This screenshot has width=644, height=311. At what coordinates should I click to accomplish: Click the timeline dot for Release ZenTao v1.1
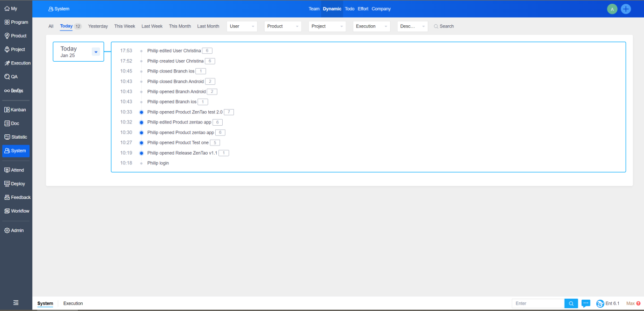(x=142, y=153)
